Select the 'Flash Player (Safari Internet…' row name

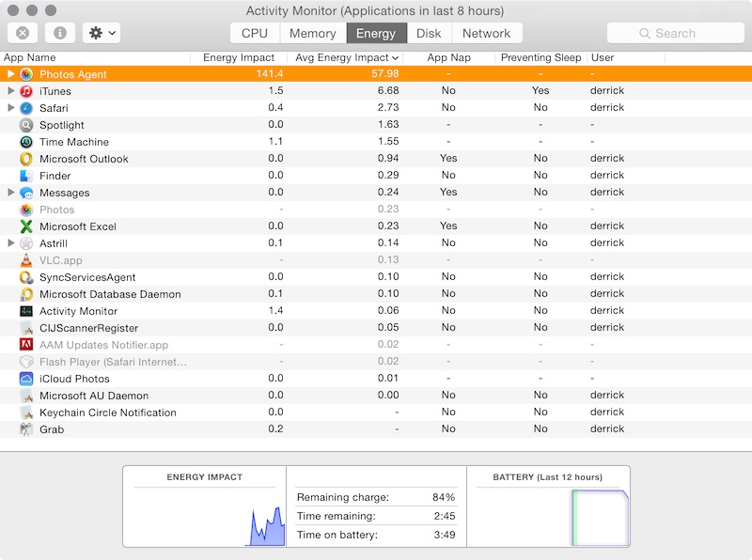pyautogui.click(x=113, y=362)
